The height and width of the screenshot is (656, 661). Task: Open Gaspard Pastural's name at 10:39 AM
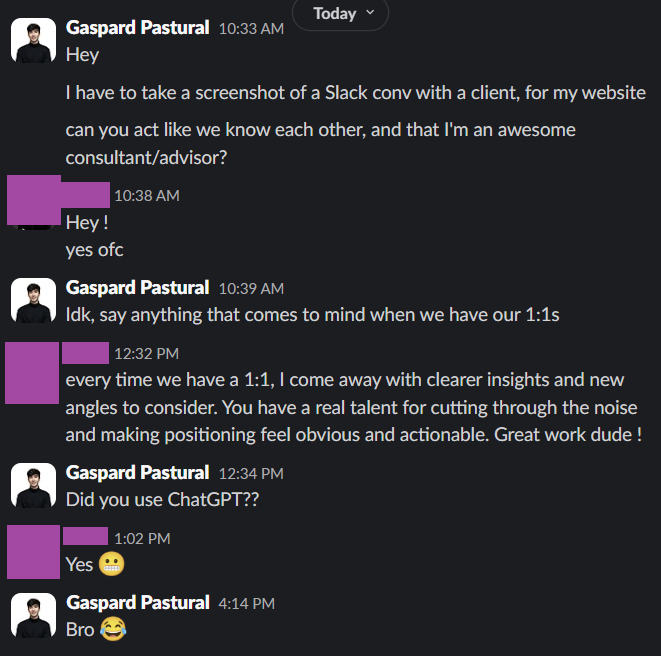click(x=137, y=288)
